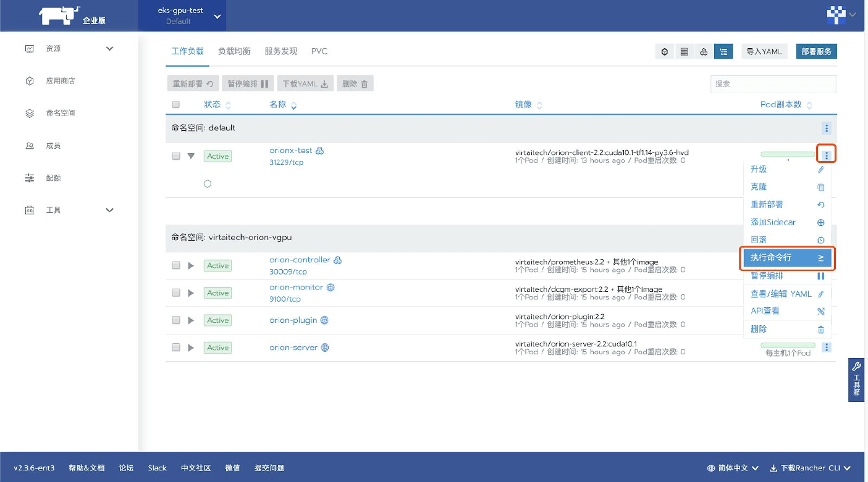Open the eks-gpu-test project dropdown
Viewport: 868px width, 482px height.
[182, 15]
